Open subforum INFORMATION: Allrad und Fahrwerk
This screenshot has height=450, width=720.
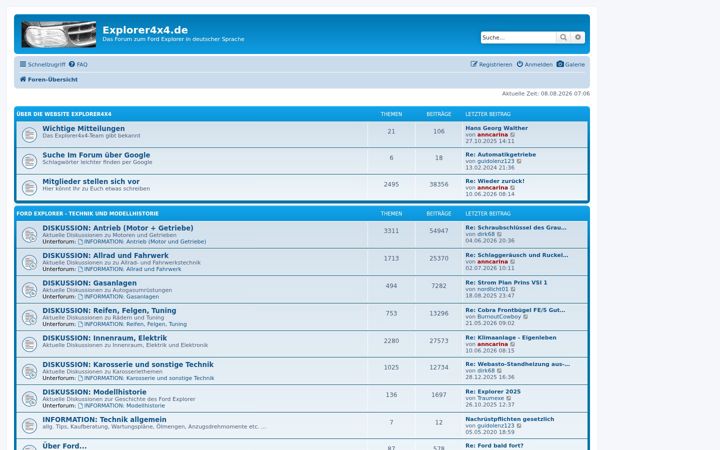pyautogui.click(x=129, y=269)
